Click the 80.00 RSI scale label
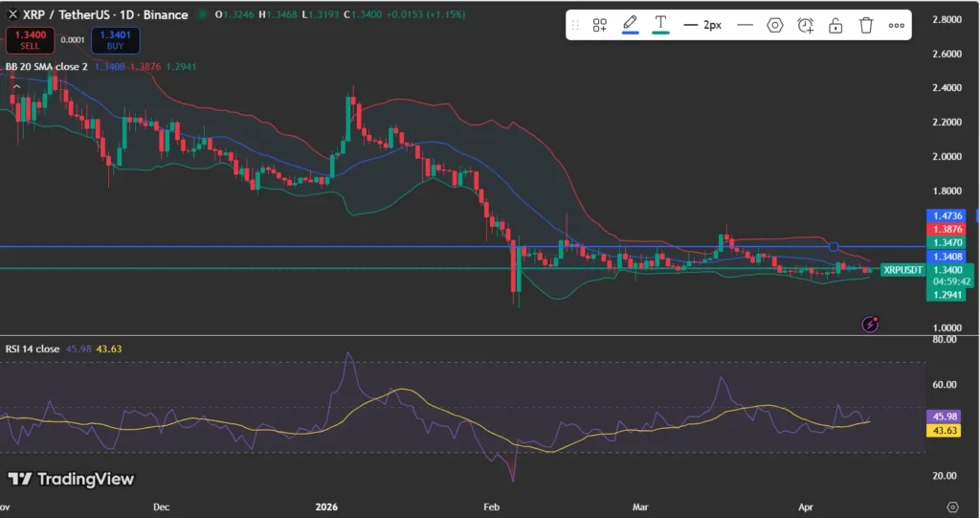The image size is (980, 518). pos(945,340)
